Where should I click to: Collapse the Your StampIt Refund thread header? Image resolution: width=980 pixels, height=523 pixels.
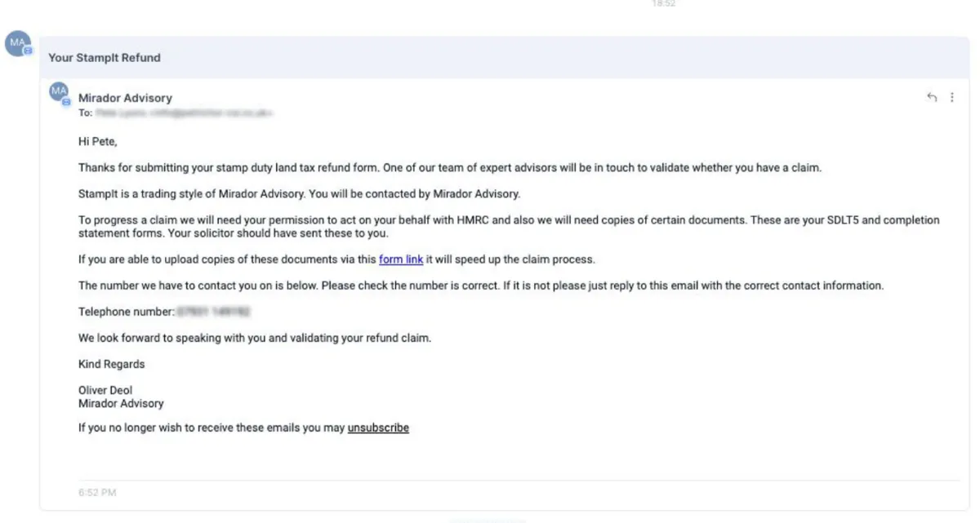[x=504, y=58]
